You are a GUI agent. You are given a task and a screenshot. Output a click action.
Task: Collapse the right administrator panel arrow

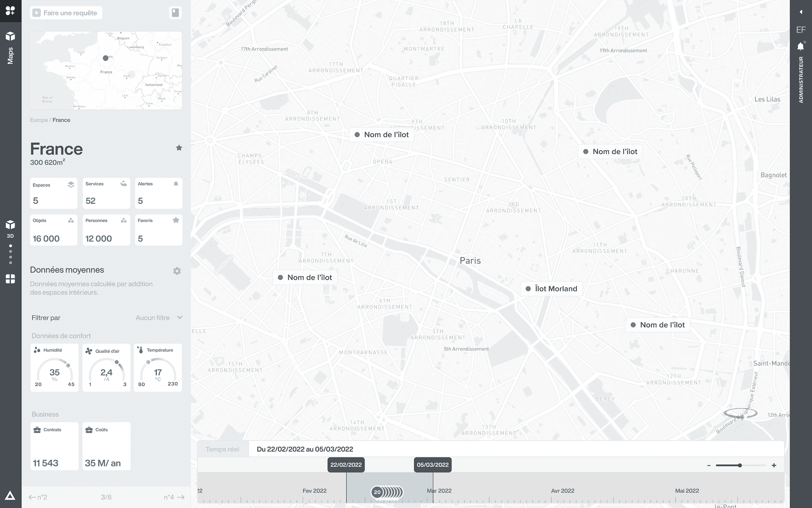[x=801, y=12]
